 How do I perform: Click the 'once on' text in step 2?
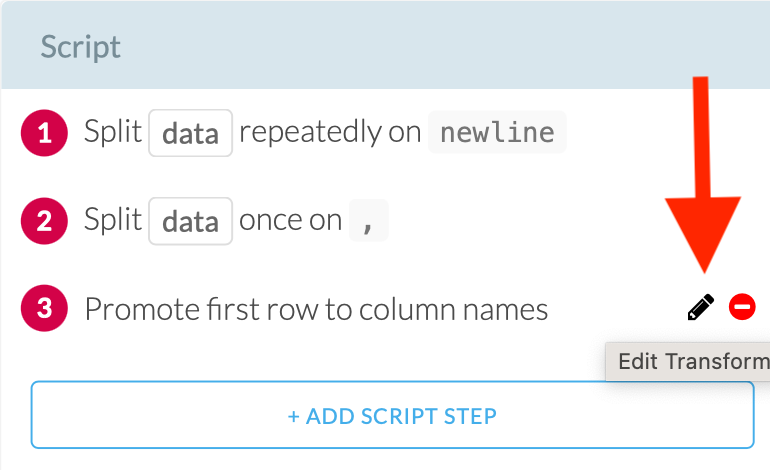pyautogui.click(x=291, y=221)
